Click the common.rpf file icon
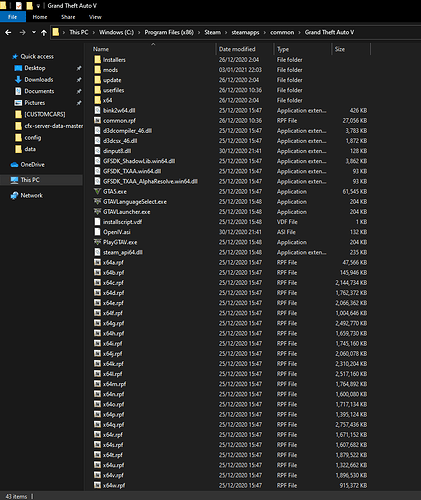This screenshot has height=500, width=421. pos(97,120)
